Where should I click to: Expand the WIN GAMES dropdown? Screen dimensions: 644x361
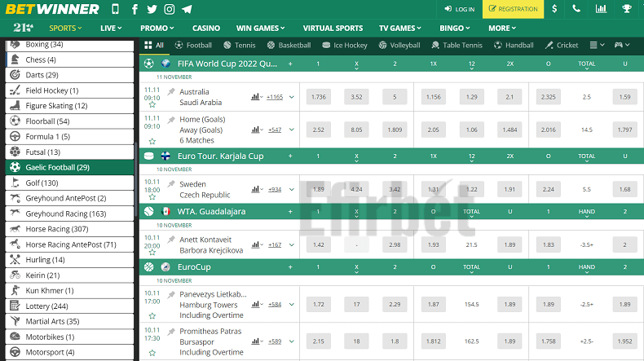[260, 28]
